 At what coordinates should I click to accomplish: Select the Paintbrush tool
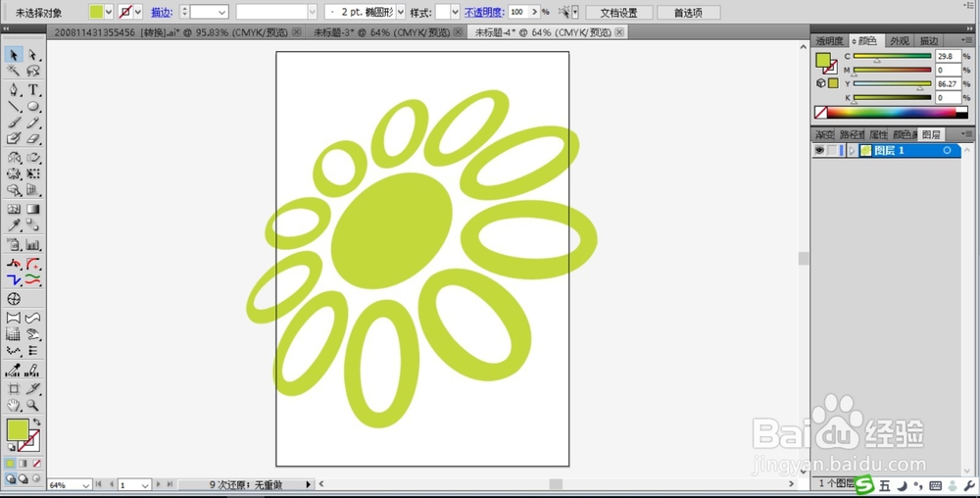14,123
